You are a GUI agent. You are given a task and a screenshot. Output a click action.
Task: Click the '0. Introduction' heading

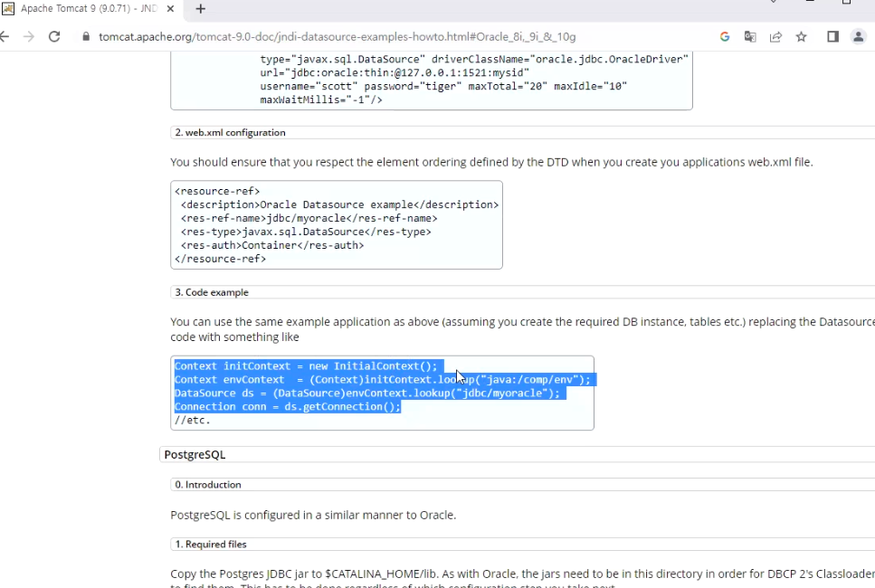[207, 485]
